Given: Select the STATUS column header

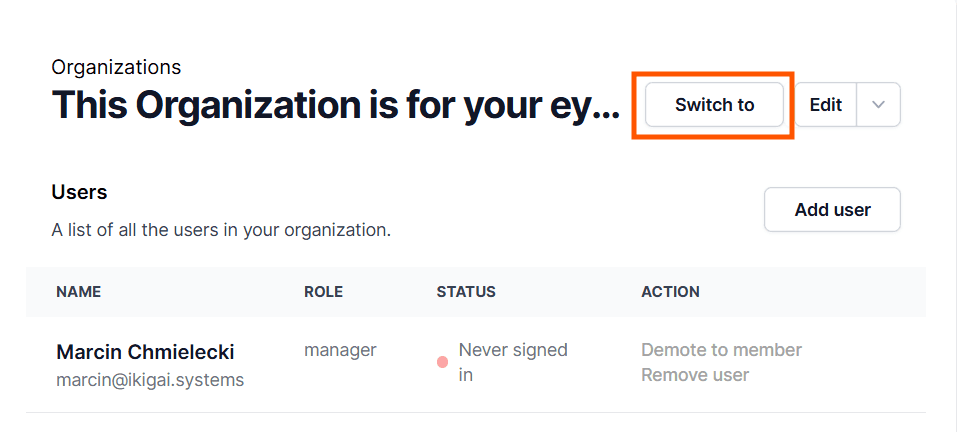Looking at the screenshot, I should point(466,292).
